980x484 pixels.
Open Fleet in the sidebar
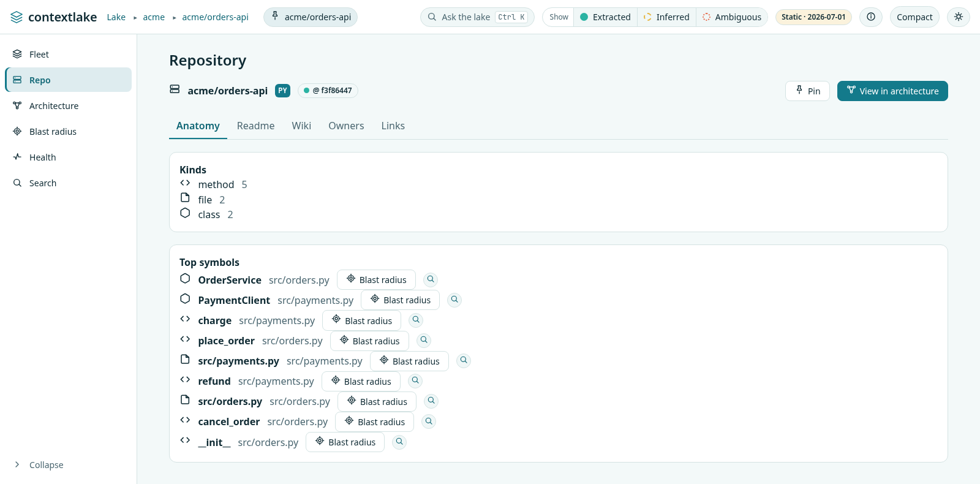(69, 54)
